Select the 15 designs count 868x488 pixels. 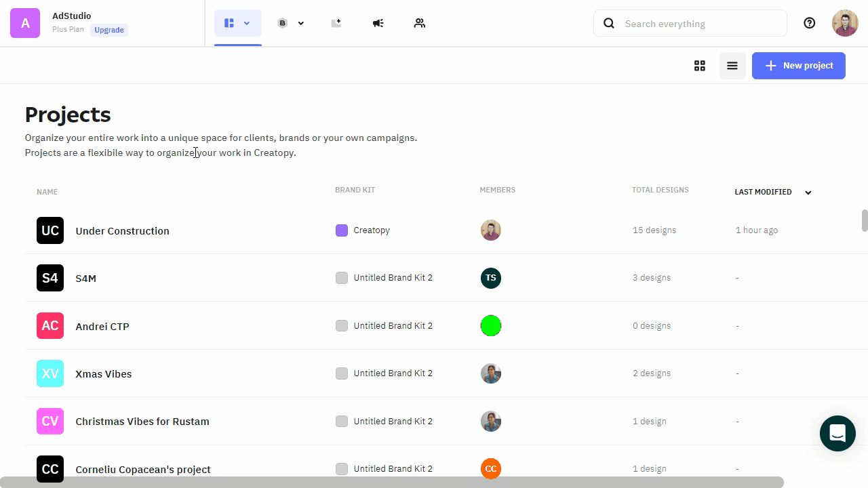[654, 230]
